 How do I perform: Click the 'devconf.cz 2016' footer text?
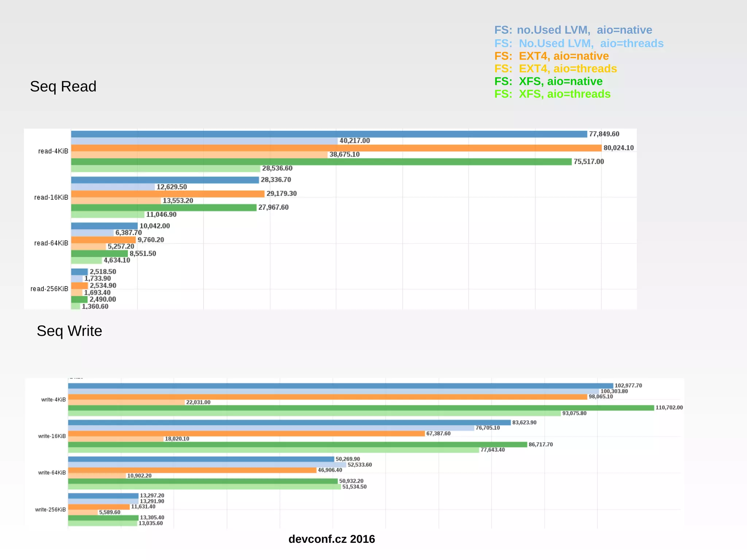click(x=332, y=539)
